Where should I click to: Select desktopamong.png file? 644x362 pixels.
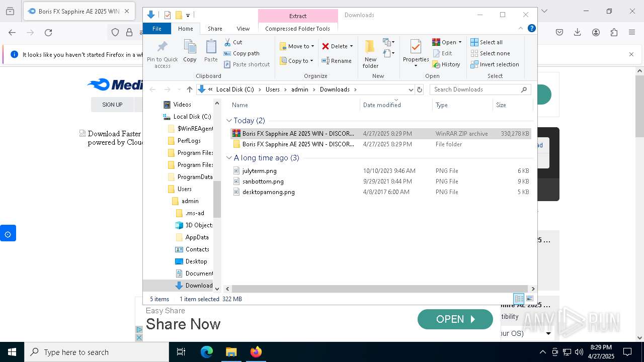381,192
